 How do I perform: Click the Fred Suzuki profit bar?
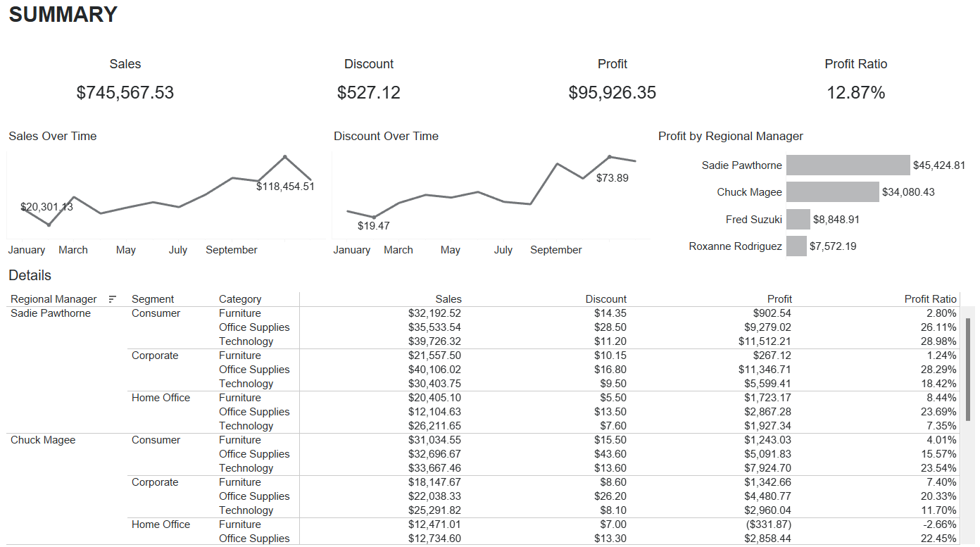[x=798, y=220]
